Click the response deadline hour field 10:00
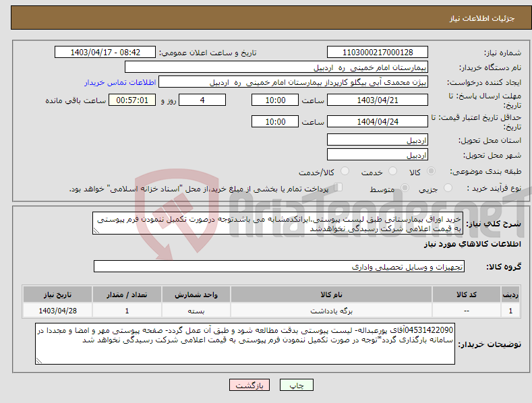Viewport: 532px width, 403px height. tap(275, 100)
